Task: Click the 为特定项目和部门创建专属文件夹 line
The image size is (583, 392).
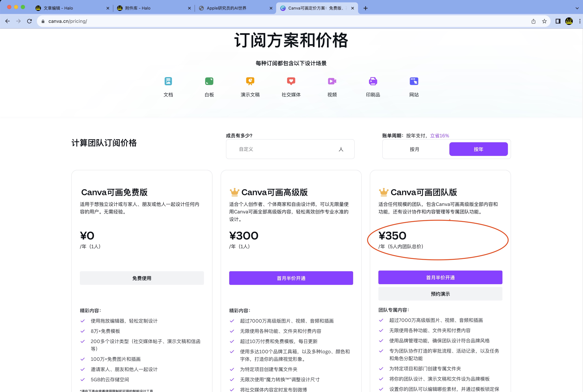Action: click(x=425, y=368)
